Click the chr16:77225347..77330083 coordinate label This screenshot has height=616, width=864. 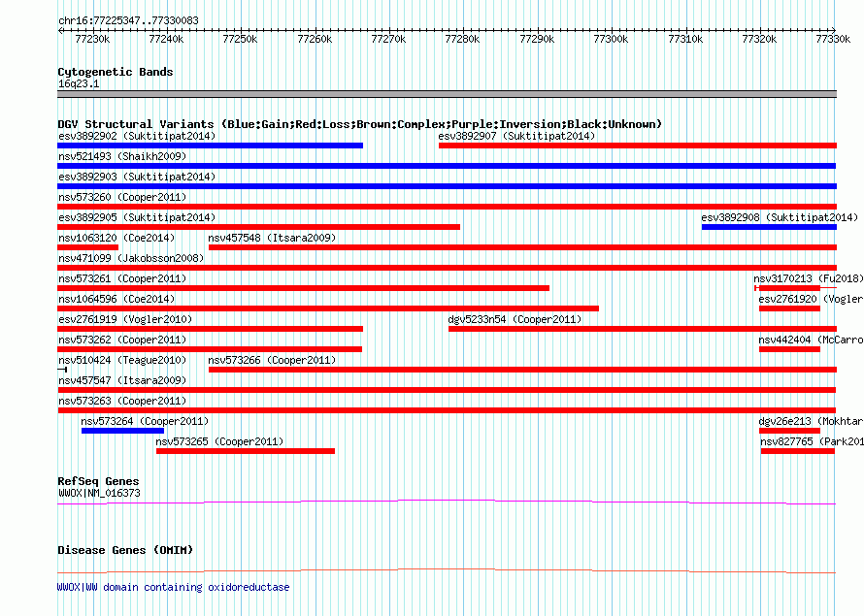click(x=128, y=21)
